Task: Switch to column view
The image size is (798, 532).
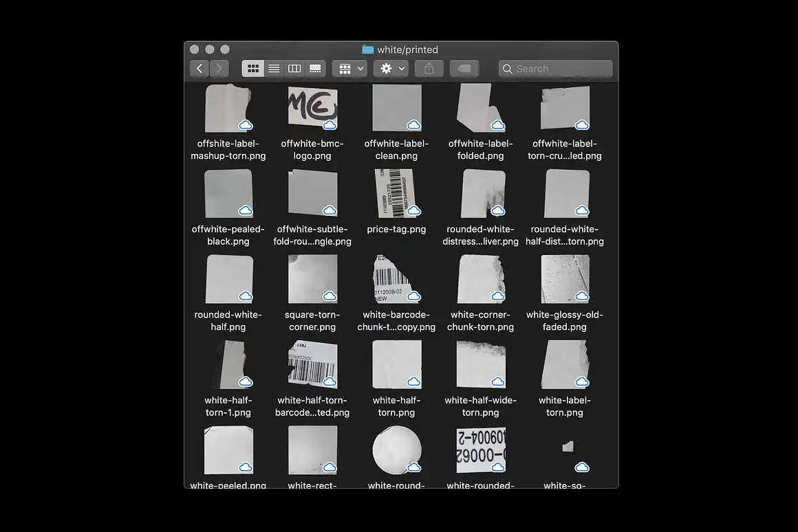Action: [294, 68]
